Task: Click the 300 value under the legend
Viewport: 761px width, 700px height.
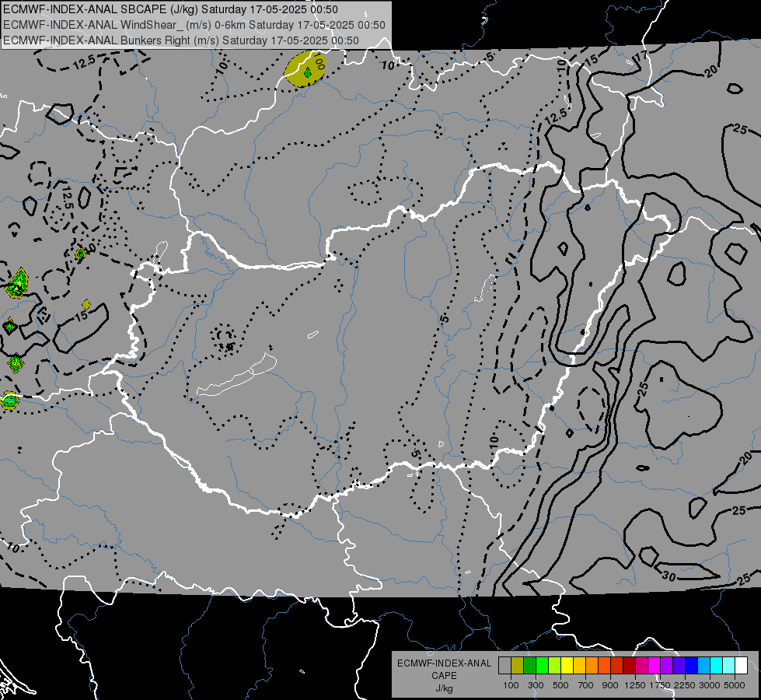Action: (x=536, y=685)
